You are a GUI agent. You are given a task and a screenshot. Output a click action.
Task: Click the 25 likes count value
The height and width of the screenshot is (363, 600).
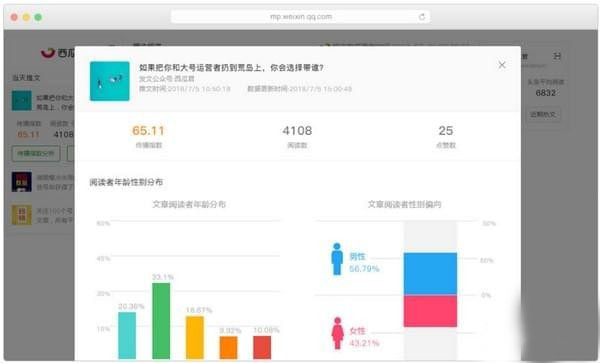446,131
